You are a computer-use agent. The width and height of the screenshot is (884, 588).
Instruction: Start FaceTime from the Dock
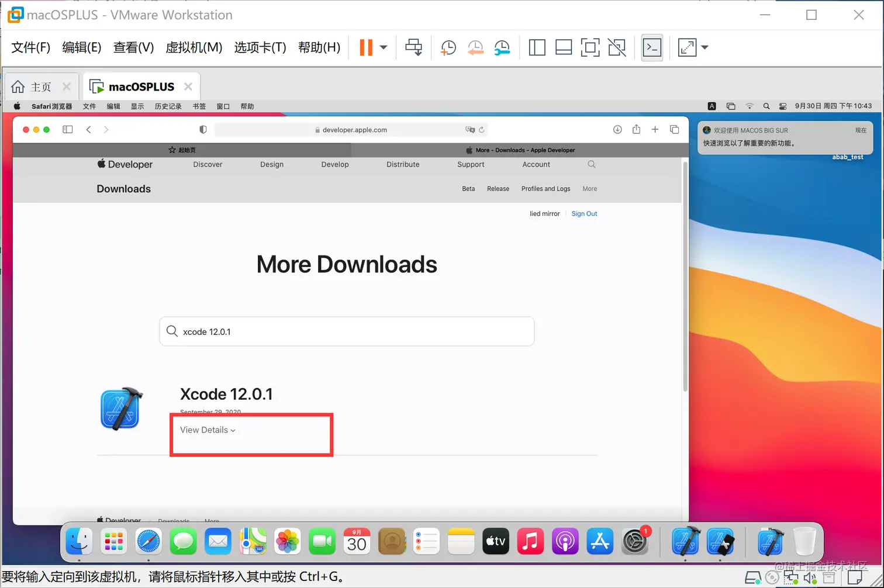tap(322, 541)
